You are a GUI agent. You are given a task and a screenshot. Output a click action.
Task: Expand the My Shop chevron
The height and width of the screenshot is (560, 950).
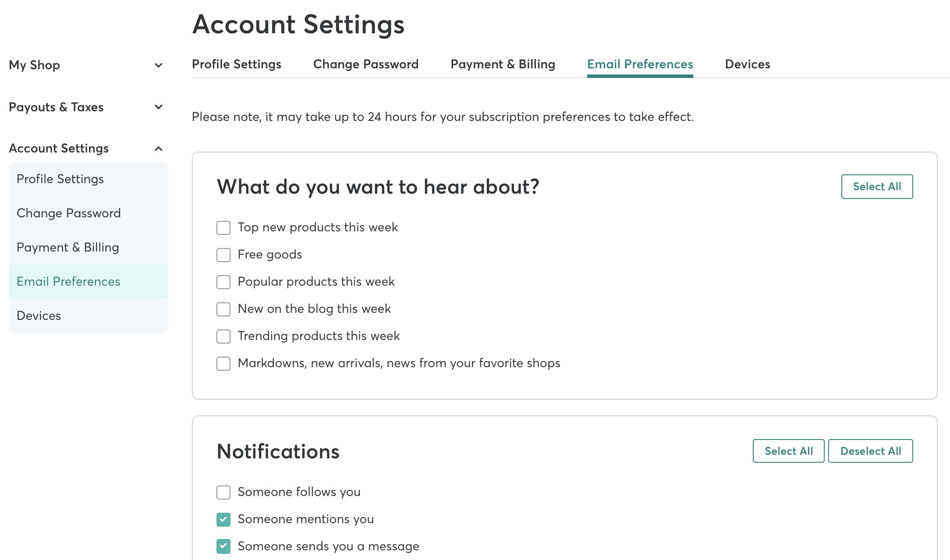(159, 65)
